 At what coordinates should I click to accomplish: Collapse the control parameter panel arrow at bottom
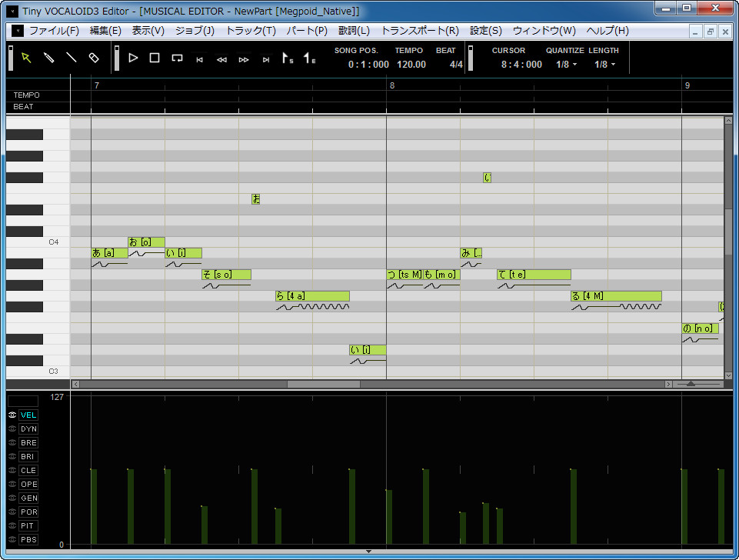(x=368, y=551)
